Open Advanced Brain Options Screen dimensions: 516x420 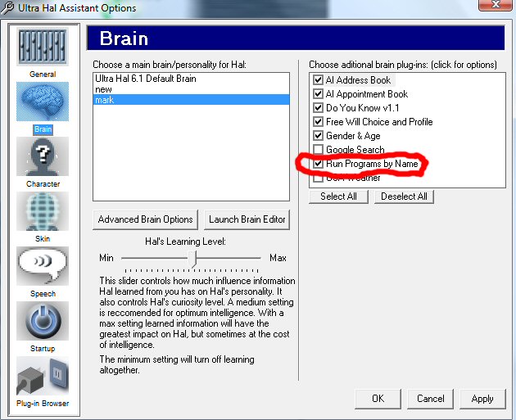click(x=146, y=219)
